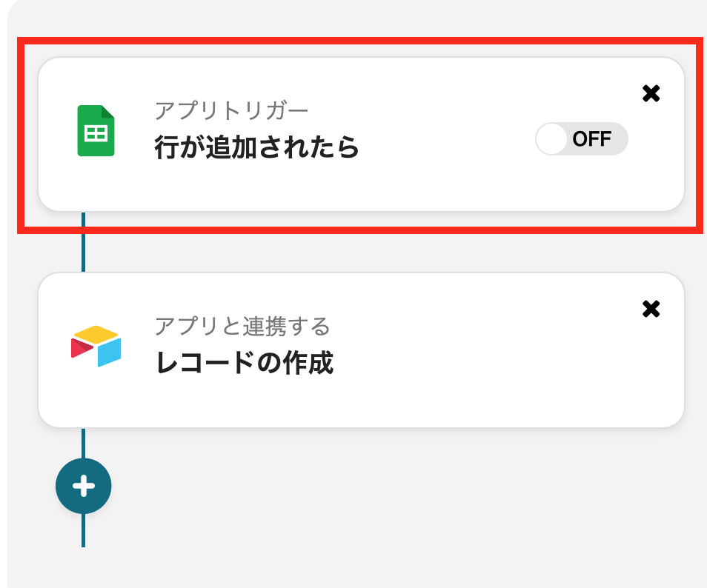Screen dimensions: 707x588
Task: Select the アプリと連携する label
Action: point(242,325)
